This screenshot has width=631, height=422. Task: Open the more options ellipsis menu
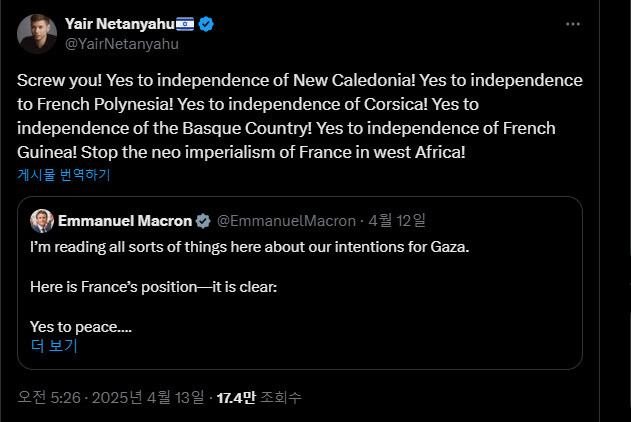(572, 23)
